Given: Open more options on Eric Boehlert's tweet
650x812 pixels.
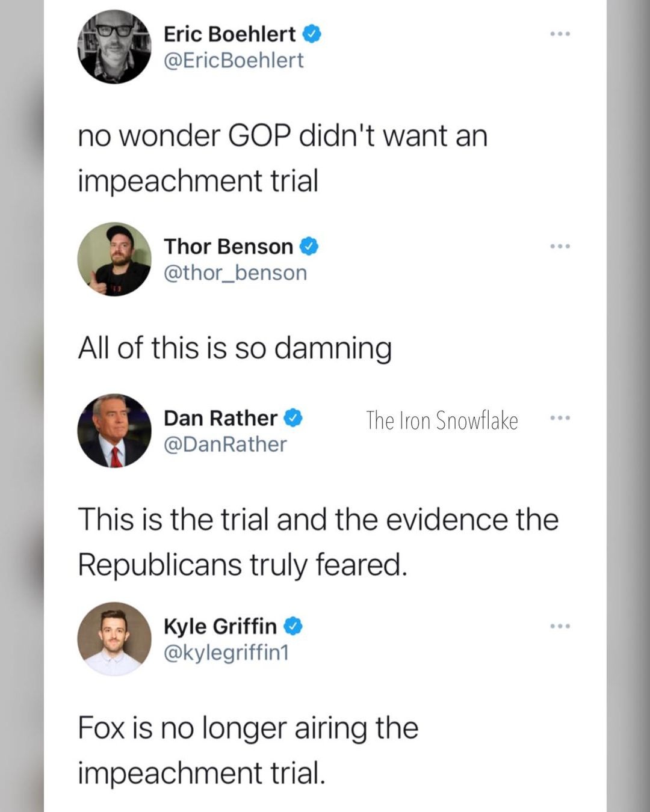Looking at the screenshot, I should (560, 34).
